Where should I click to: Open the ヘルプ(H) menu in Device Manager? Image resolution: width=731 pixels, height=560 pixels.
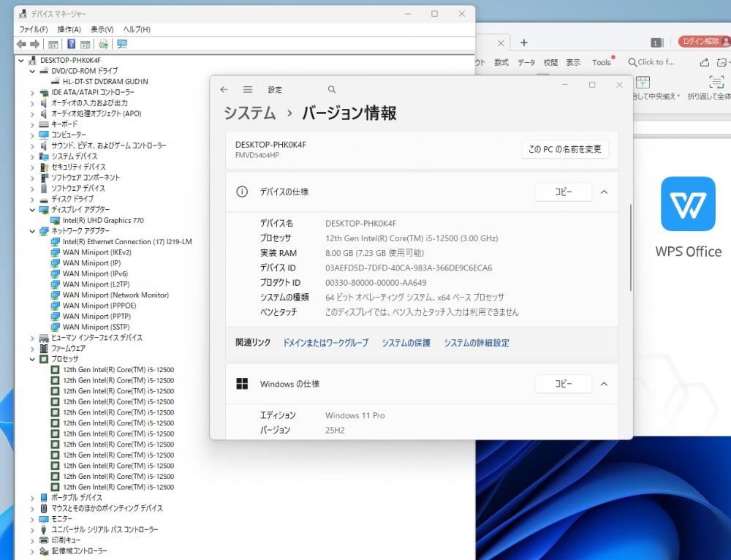137,29
